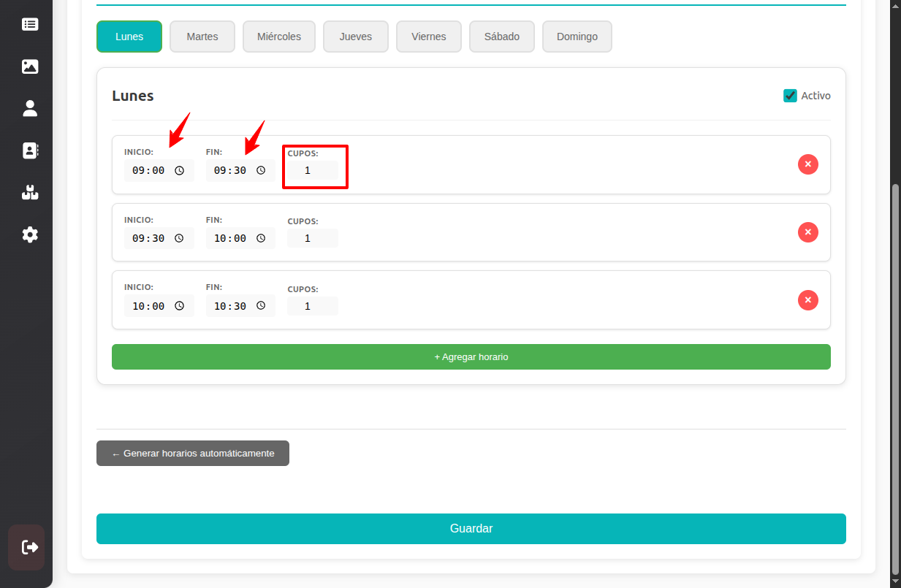Open the image gallery sidebar icon
This screenshot has width=901, height=588.
click(30, 66)
